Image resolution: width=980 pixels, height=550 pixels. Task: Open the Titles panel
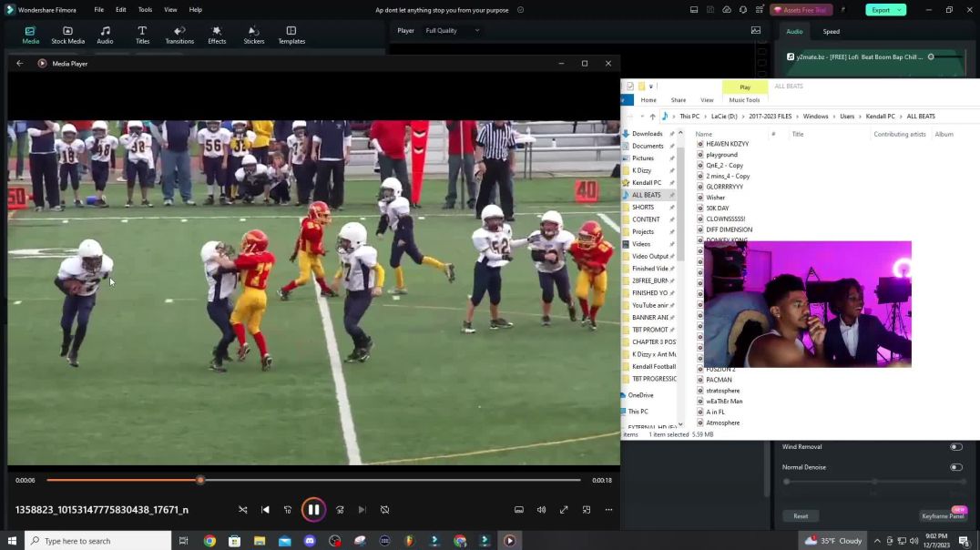point(142,35)
